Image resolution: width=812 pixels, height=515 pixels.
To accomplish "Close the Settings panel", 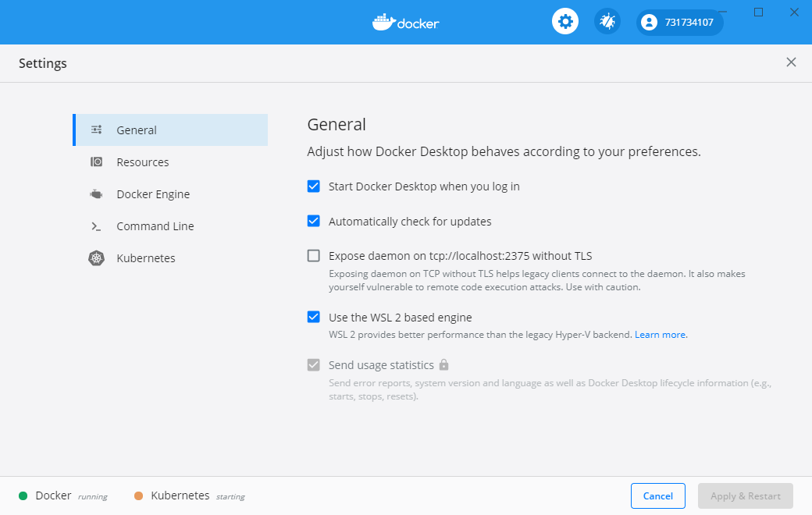I will [791, 62].
